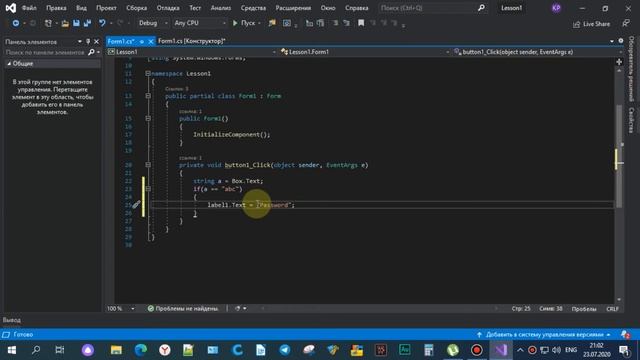Screen dimensions: 640x360
Task: Open the Правка menu
Action: [x=56, y=8]
